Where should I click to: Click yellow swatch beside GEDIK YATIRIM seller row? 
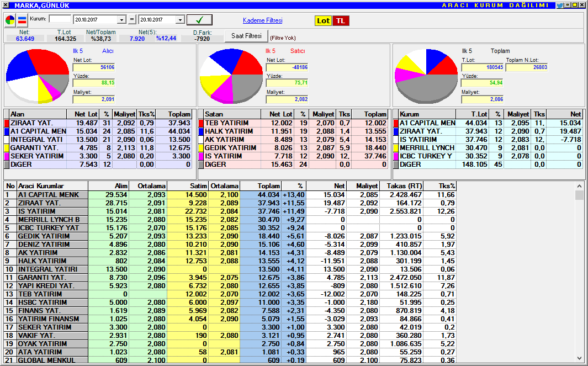[201, 148]
